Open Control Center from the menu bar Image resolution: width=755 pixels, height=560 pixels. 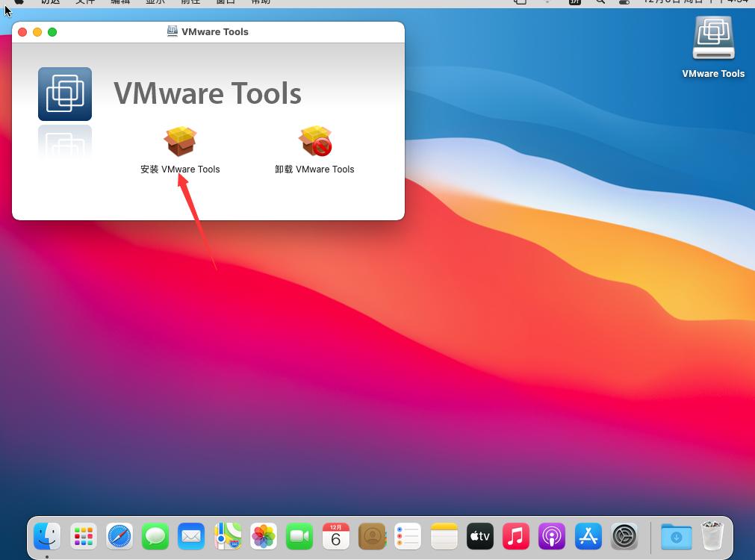click(x=624, y=3)
